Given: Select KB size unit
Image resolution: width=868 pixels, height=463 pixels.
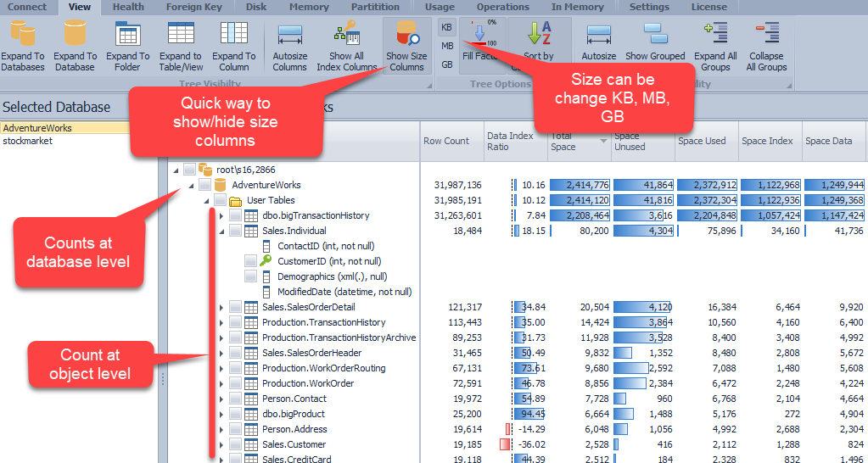Looking at the screenshot, I should click(x=446, y=27).
